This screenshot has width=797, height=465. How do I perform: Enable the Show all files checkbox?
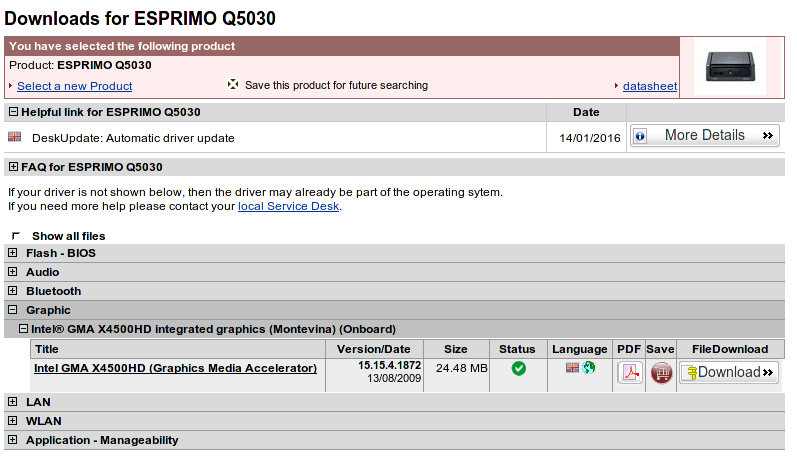15,236
